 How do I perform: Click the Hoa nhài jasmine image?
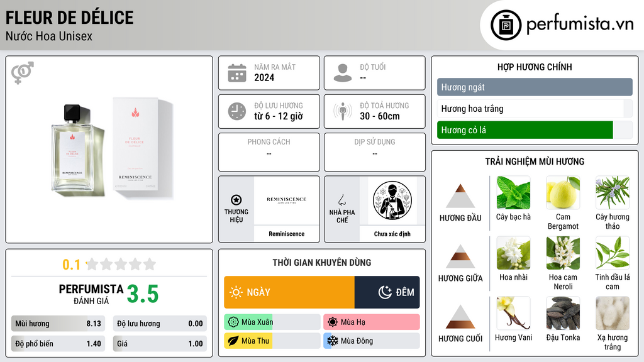(x=513, y=253)
